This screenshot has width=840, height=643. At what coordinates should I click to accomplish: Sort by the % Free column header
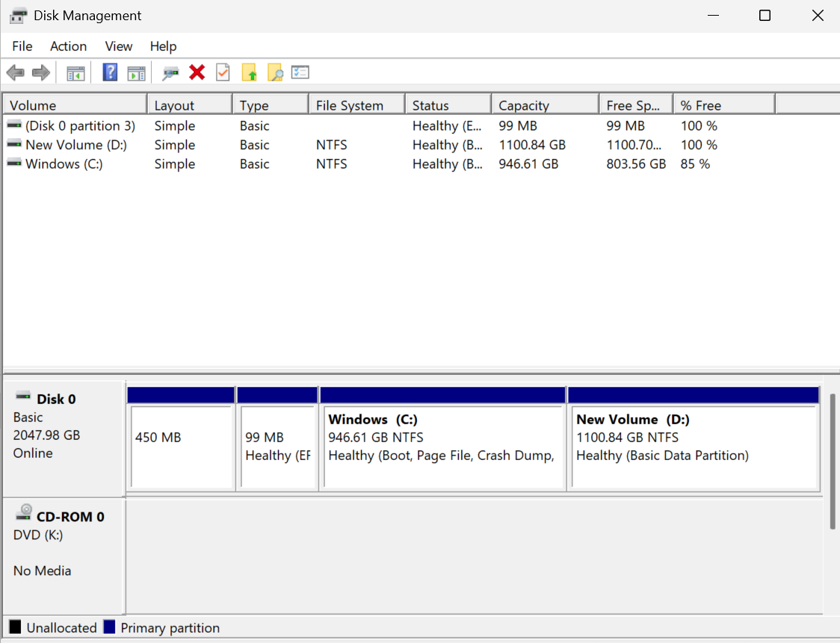pos(724,105)
